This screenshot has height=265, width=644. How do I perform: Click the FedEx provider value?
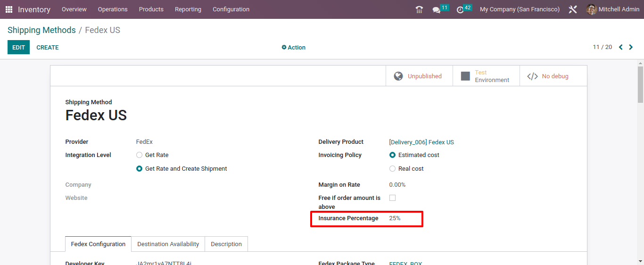[x=144, y=142]
